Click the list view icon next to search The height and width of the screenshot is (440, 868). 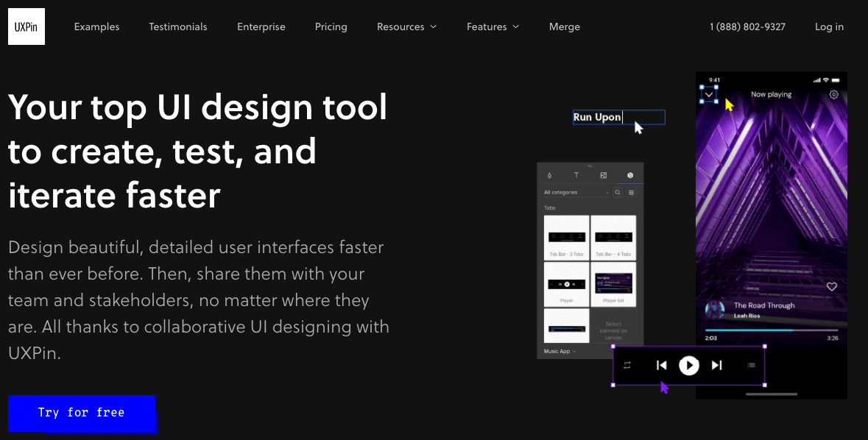coord(631,192)
